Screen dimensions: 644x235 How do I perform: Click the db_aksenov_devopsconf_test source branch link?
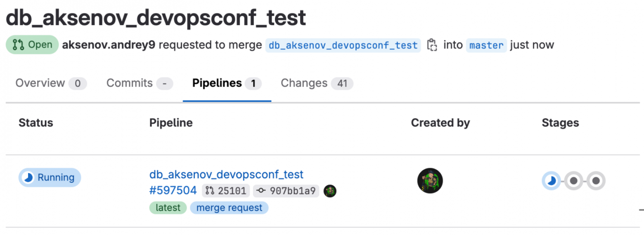343,45
